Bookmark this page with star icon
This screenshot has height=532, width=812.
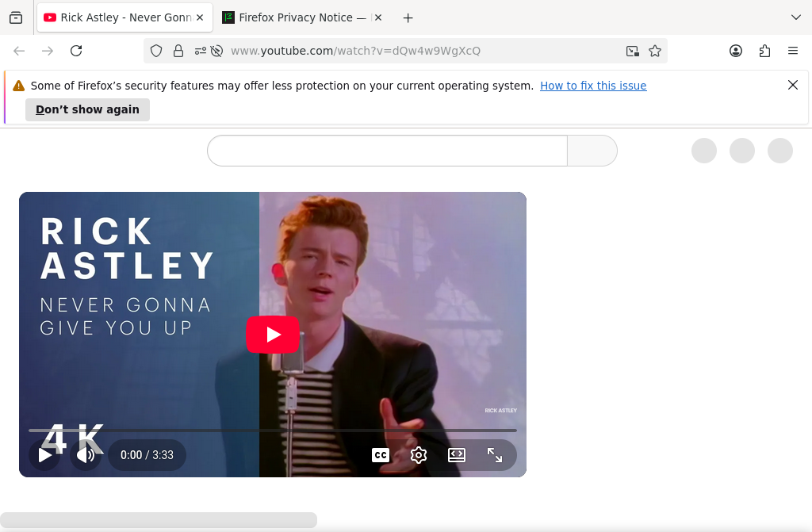point(655,51)
